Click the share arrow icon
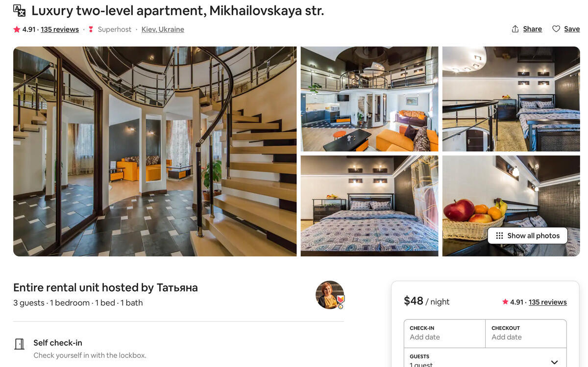This screenshot has height=367, width=588. [515, 29]
